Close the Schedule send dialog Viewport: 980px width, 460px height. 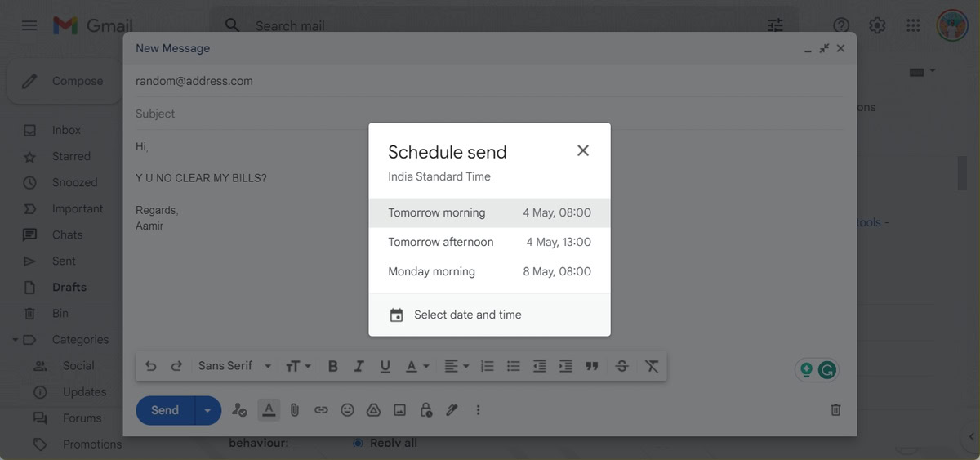click(x=582, y=150)
